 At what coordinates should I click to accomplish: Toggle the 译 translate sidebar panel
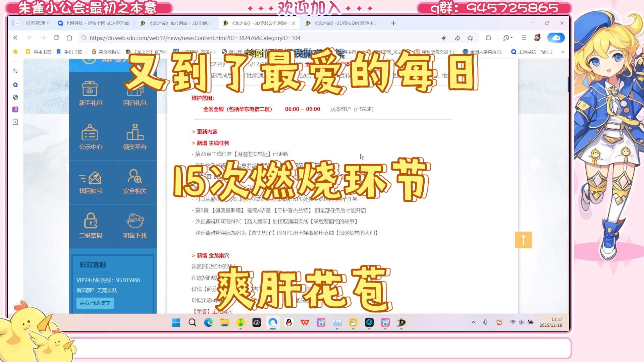[x=15, y=110]
